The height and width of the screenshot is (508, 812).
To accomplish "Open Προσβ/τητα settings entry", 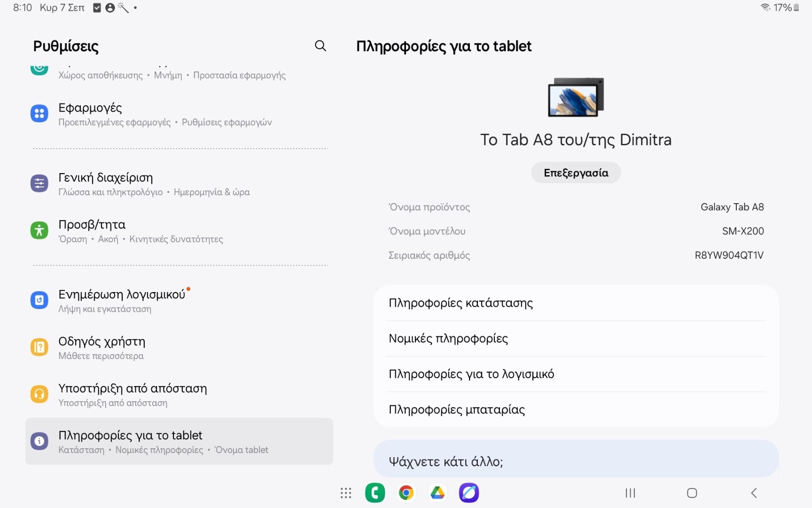I will 179,231.
